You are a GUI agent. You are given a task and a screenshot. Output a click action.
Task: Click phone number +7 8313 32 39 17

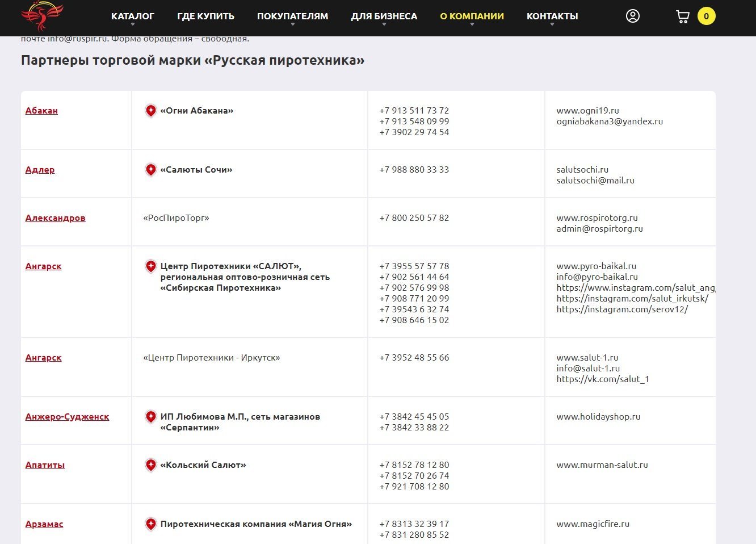414,524
